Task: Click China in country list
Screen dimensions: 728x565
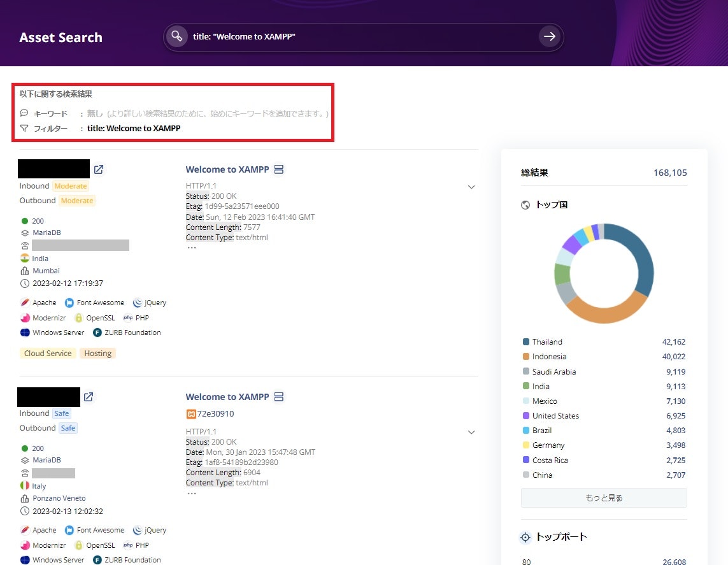Action: point(542,475)
